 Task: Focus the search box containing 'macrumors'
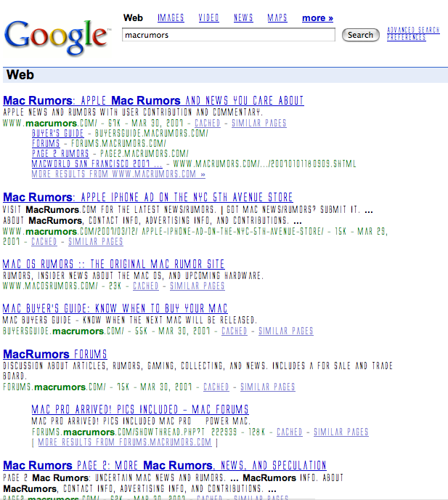229,35
